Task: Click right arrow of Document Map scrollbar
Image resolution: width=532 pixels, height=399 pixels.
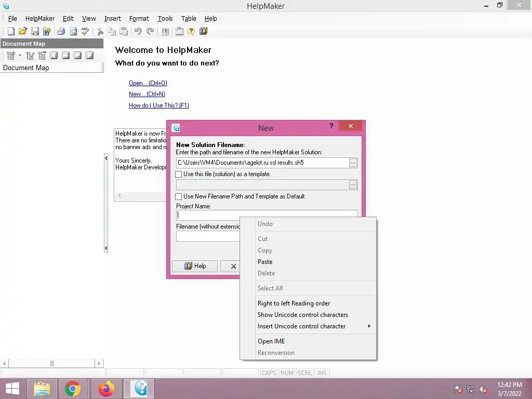Action: [99, 363]
